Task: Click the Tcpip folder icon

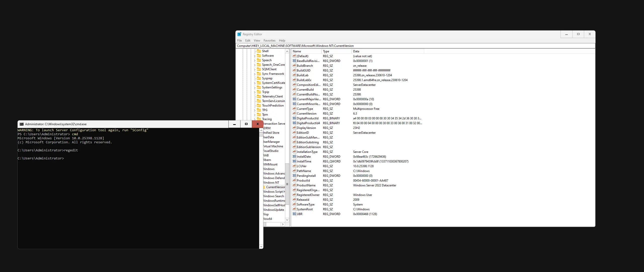Action: click(259, 92)
